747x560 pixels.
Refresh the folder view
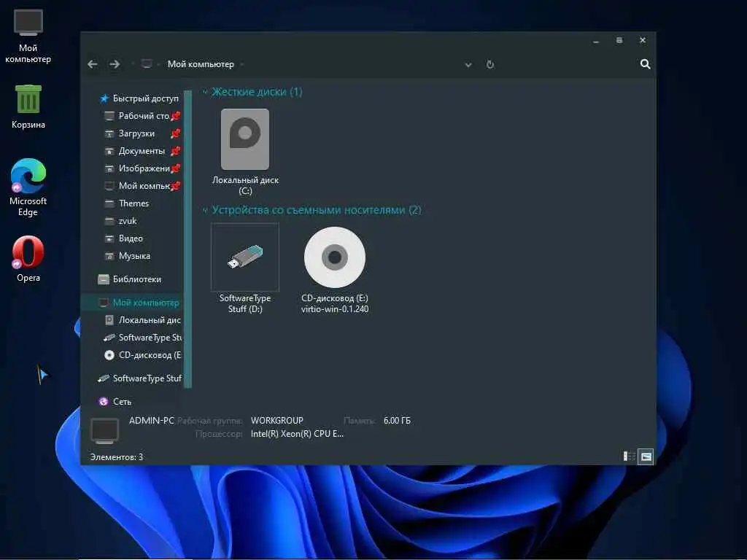(x=490, y=64)
